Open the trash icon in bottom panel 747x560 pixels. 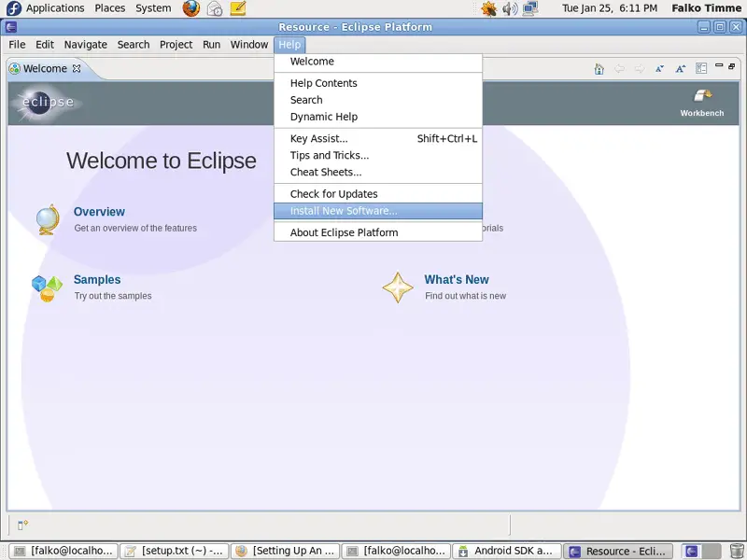click(737, 551)
